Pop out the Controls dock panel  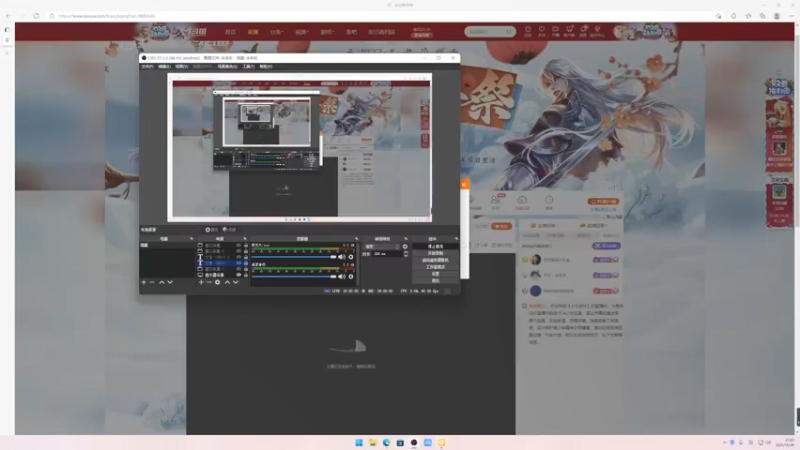(456, 239)
